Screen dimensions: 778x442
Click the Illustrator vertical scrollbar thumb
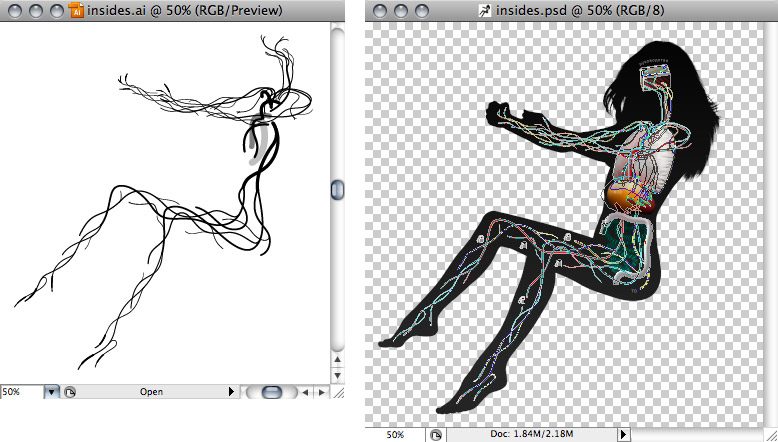[x=337, y=190]
